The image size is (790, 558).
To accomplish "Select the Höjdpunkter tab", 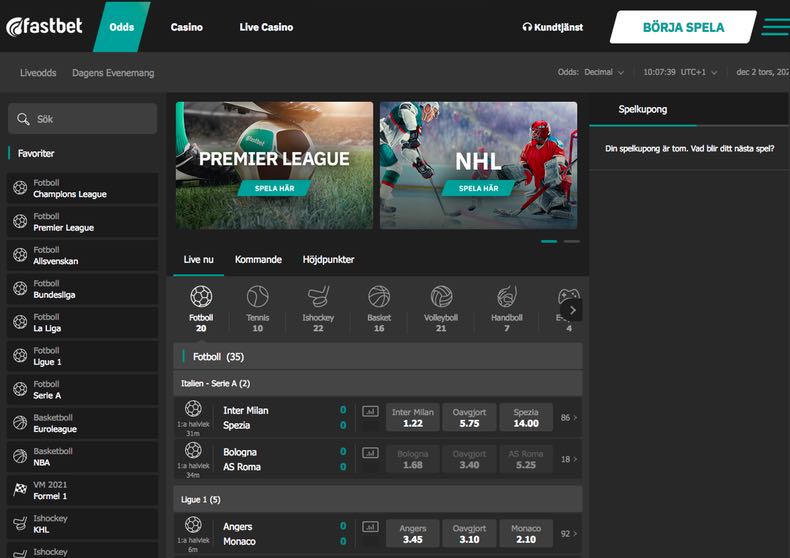I will (328, 259).
